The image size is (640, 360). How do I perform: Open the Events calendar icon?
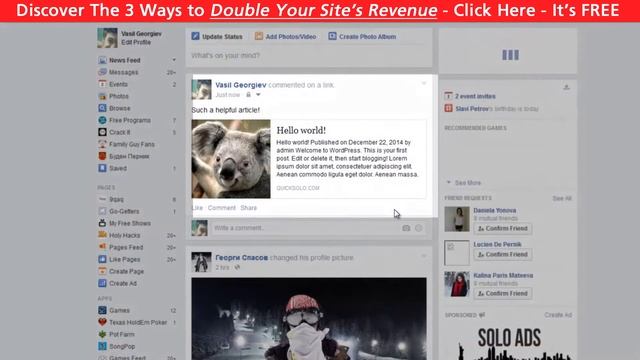[x=102, y=84]
